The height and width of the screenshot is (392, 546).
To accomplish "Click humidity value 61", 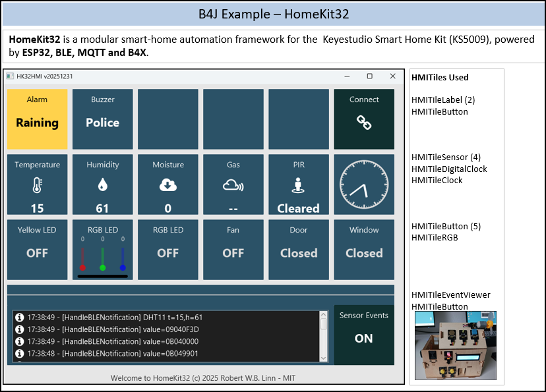I will (x=102, y=208).
